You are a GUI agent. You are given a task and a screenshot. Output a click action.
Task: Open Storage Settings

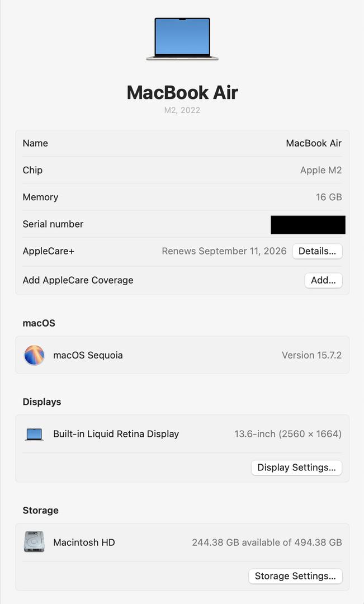pyautogui.click(x=295, y=576)
